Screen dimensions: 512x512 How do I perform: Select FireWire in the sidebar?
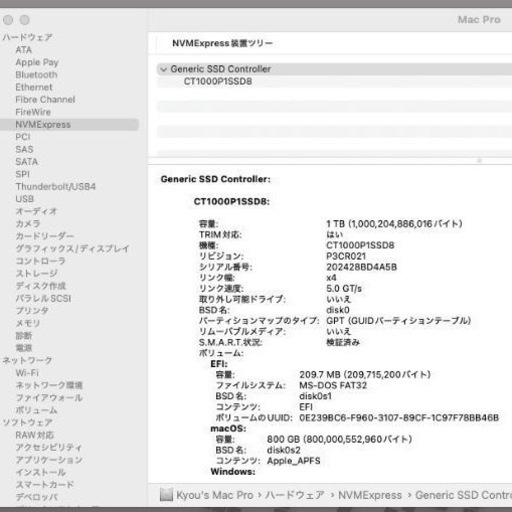click(33, 112)
